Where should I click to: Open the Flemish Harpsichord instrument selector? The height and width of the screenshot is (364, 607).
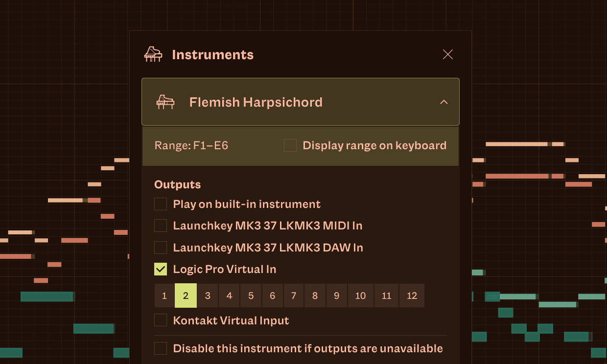click(256, 102)
